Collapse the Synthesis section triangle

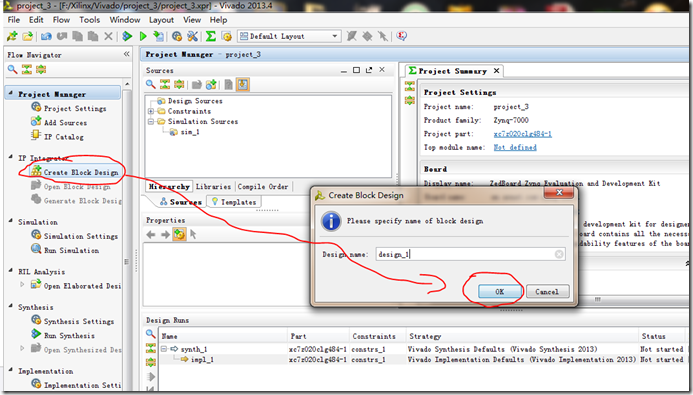[x=11, y=306]
